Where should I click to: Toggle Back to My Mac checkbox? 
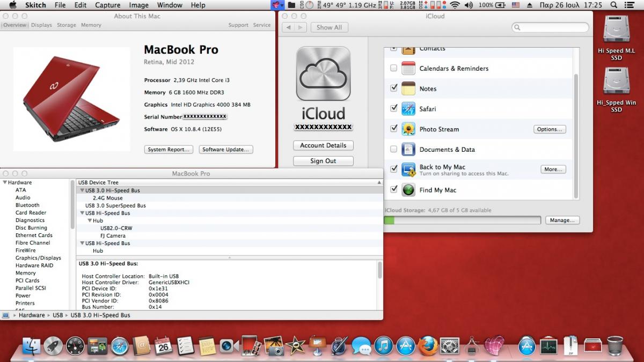(x=394, y=169)
